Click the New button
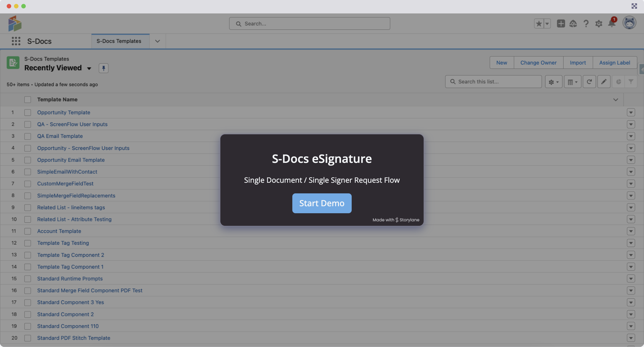The height and width of the screenshot is (347, 644). [501, 63]
